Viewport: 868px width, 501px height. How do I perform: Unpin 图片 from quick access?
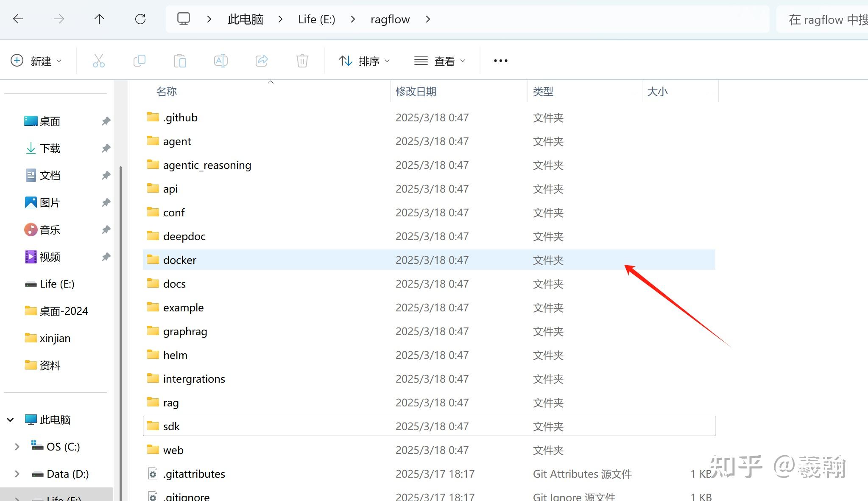click(105, 202)
